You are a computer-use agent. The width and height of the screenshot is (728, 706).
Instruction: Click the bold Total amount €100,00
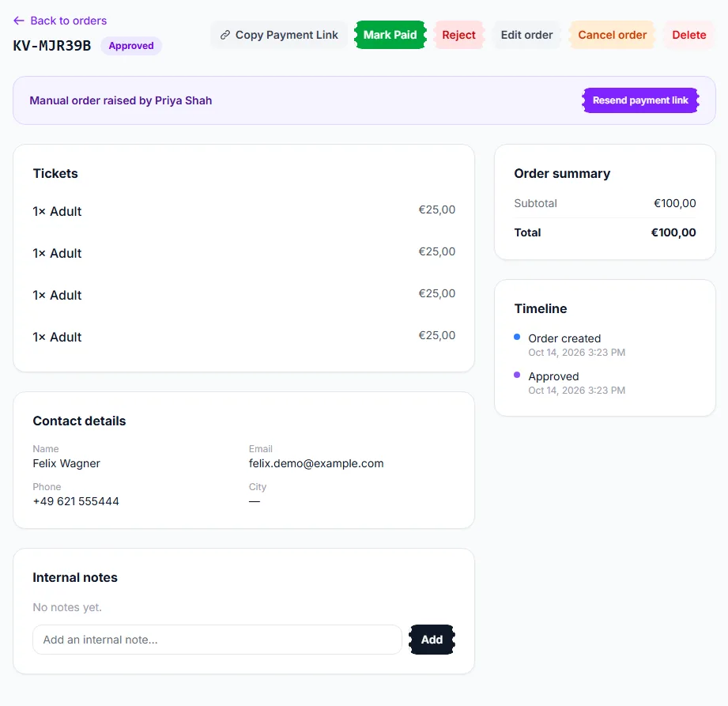coord(673,232)
